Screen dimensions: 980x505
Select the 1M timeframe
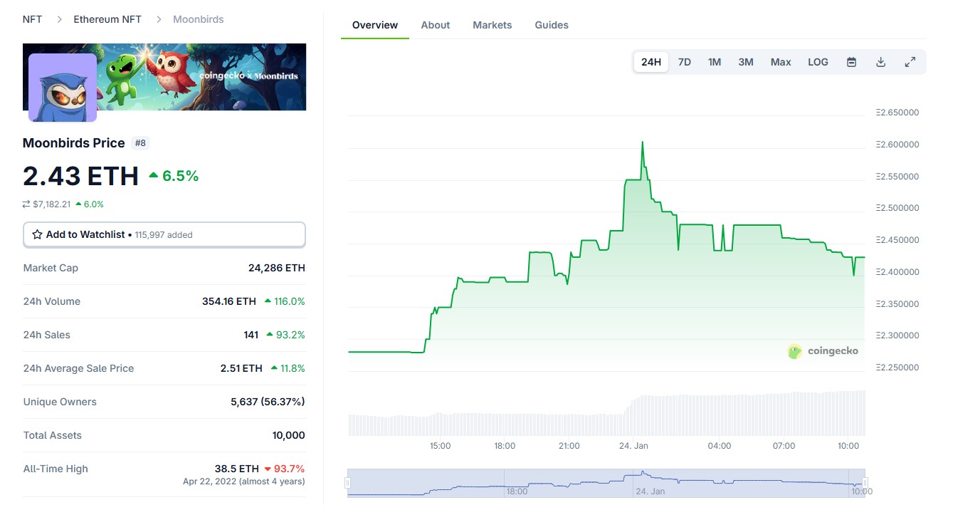coord(714,62)
